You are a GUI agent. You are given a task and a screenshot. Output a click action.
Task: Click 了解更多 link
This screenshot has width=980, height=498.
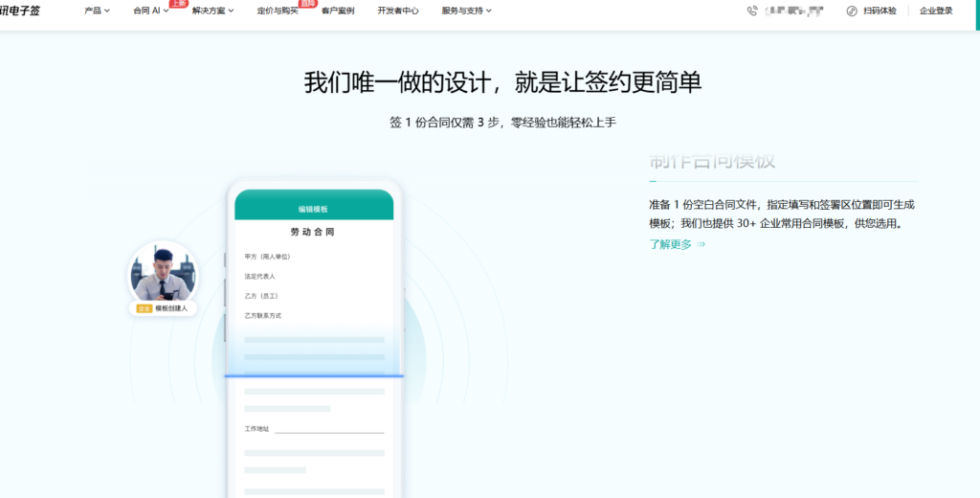(671, 244)
